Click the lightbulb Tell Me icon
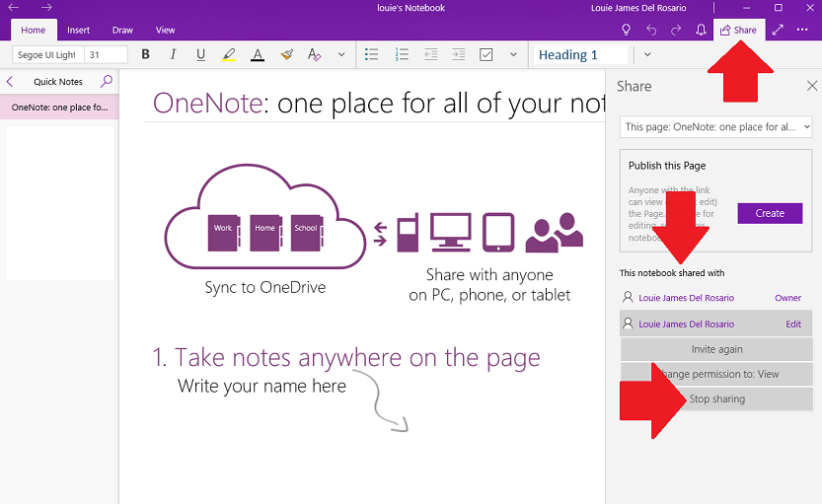Screen dimensions: 822x504 click(x=626, y=30)
